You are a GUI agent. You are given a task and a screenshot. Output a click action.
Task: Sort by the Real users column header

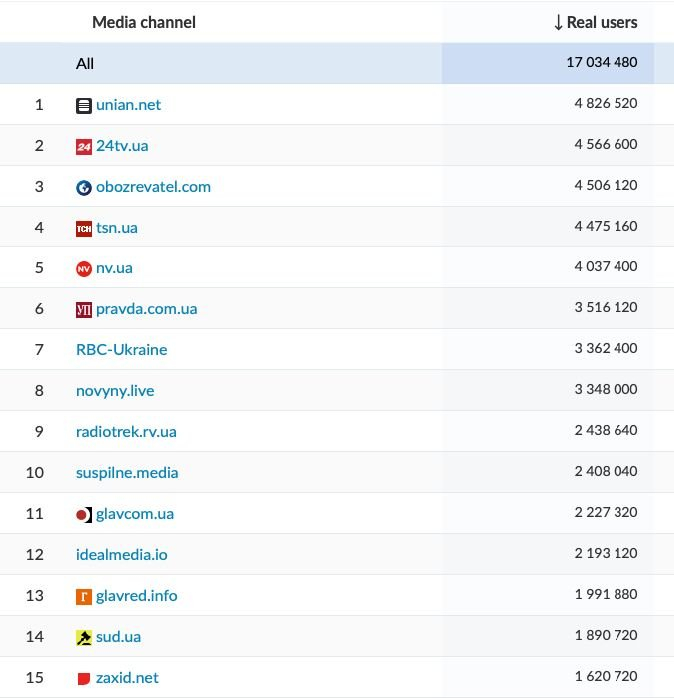click(x=602, y=22)
